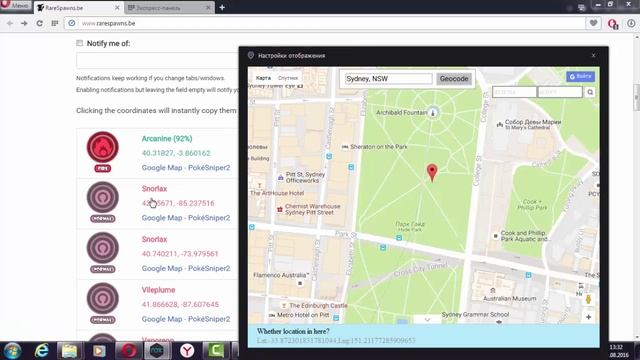
Task: Go back using browser back arrow
Action: tap(10, 23)
